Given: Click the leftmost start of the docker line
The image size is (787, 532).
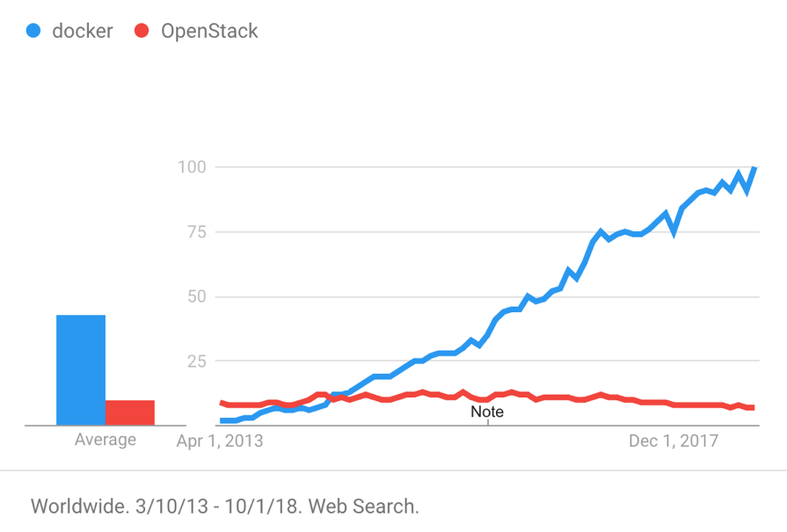Looking at the screenshot, I should pyautogui.click(x=222, y=420).
